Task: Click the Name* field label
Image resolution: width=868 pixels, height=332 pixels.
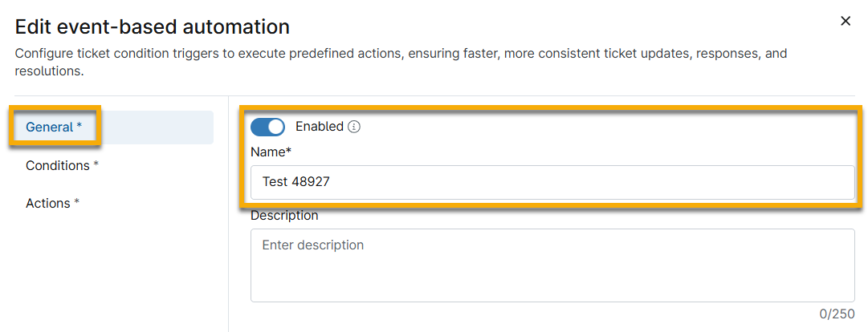Action: [271, 152]
